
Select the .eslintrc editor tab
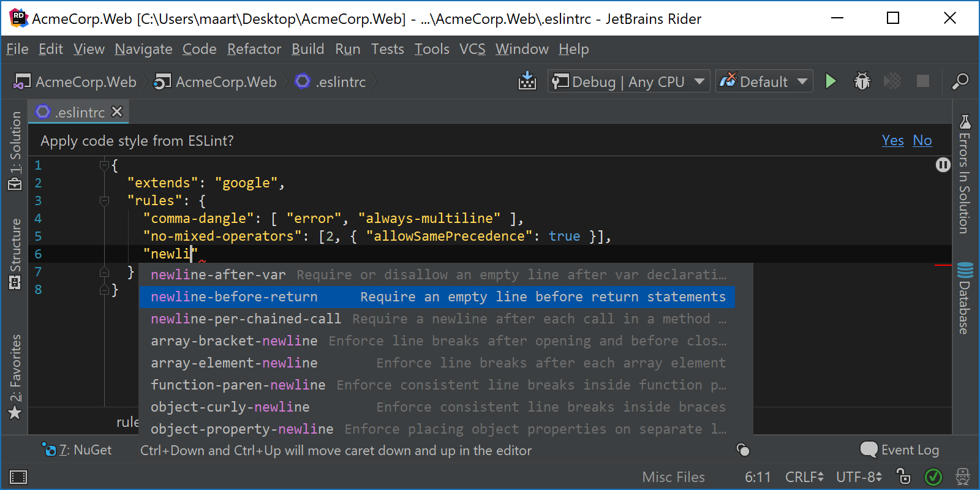tap(78, 112)
